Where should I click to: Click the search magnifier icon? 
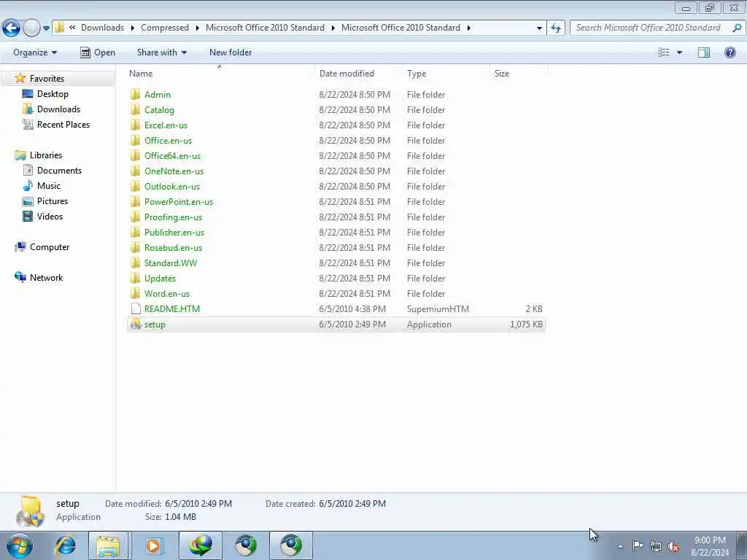coord(736,28)
